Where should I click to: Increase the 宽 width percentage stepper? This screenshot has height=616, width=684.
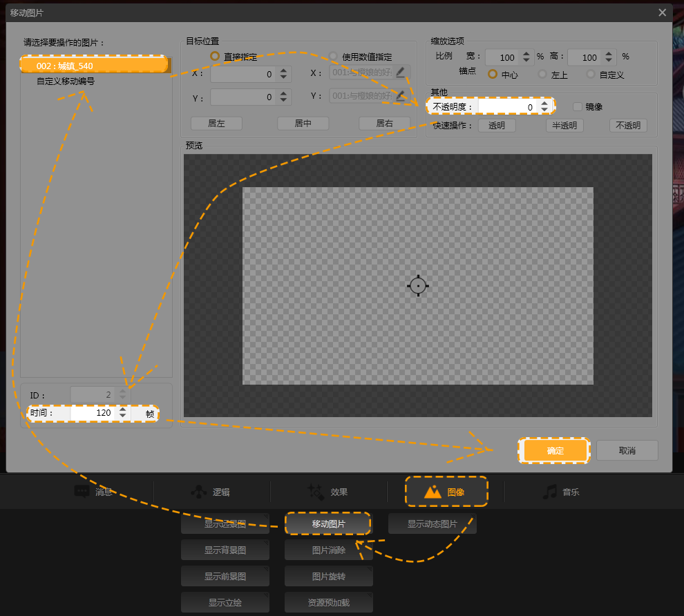pyautogui.click(x=526, y=54)
